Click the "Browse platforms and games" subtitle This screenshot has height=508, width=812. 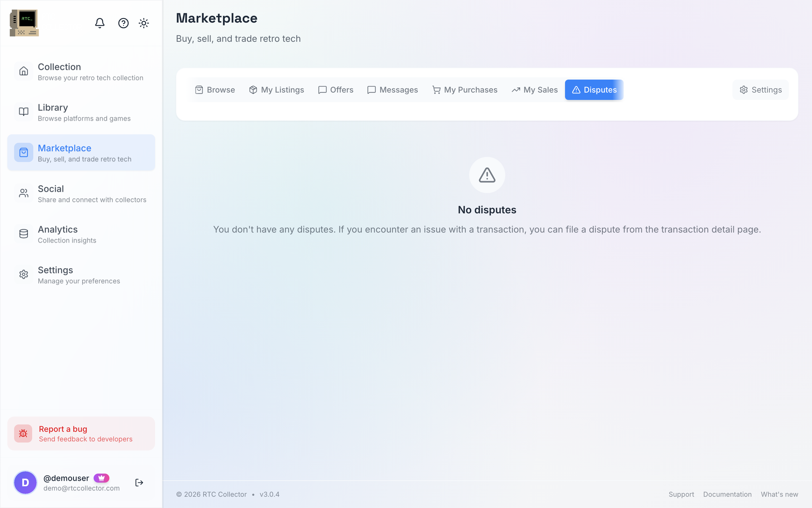pos(84,119)
